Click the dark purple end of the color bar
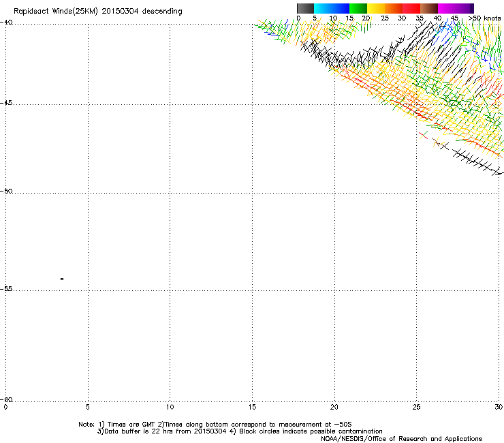 [x=471, y=8]
